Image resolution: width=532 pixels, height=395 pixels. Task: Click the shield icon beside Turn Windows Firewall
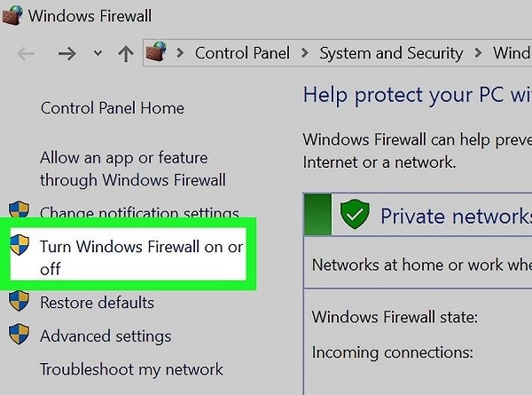click(19, 247)
